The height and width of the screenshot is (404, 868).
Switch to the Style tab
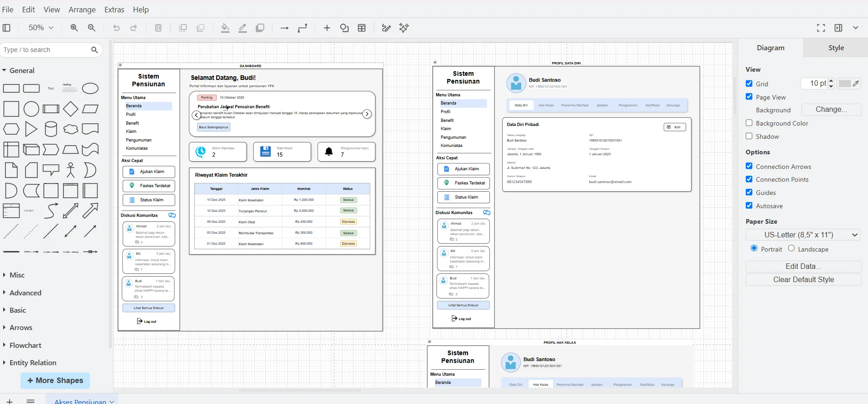pyautogui.click(x=836, y=47)
